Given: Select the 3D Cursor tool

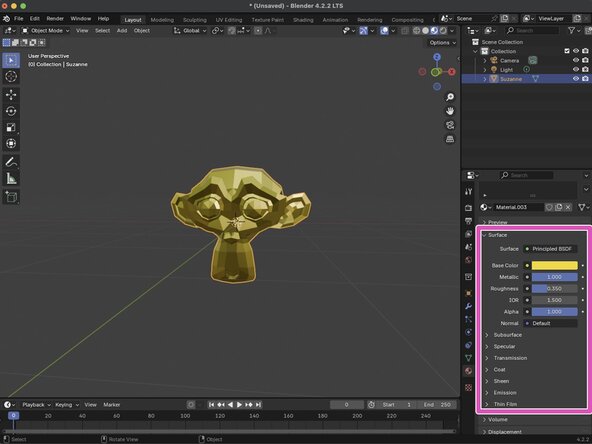Looking at the screenshot, I should pos(11,77).
